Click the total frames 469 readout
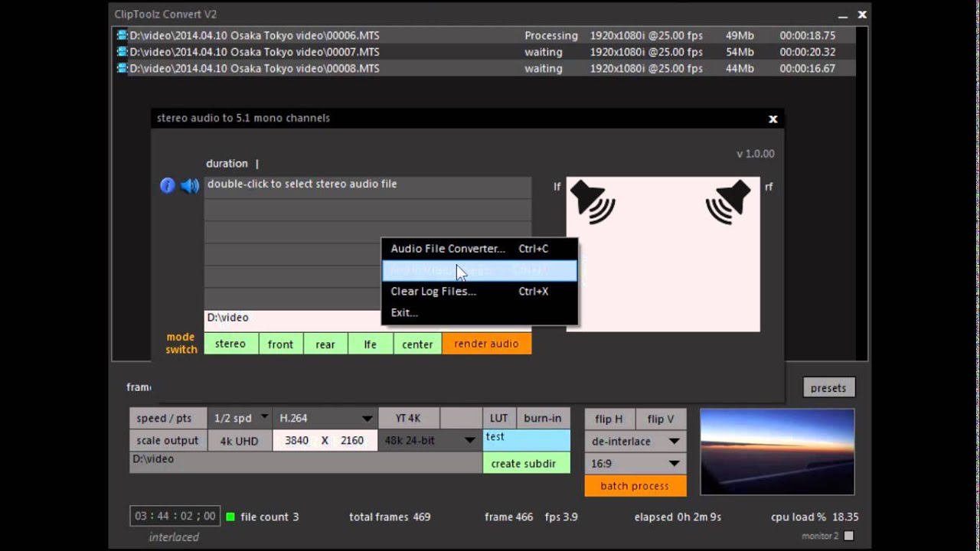The image size is (980, 551). (x=390, y=517)
